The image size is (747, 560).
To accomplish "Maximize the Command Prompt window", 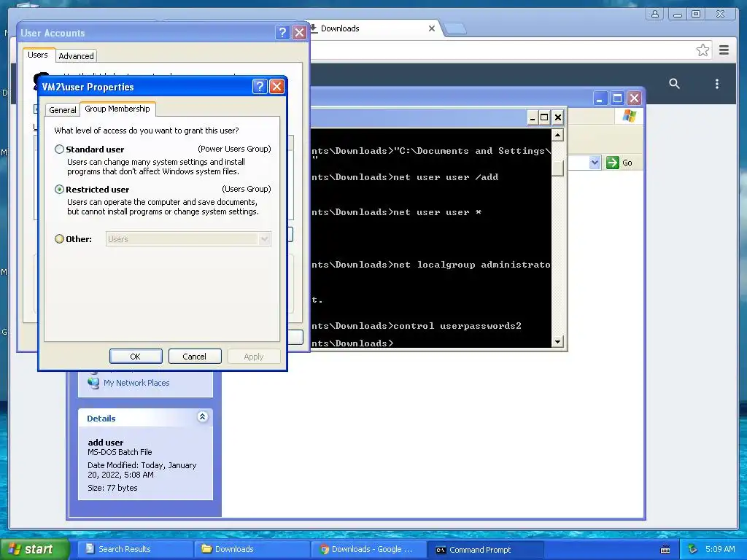I will (544, 117).
